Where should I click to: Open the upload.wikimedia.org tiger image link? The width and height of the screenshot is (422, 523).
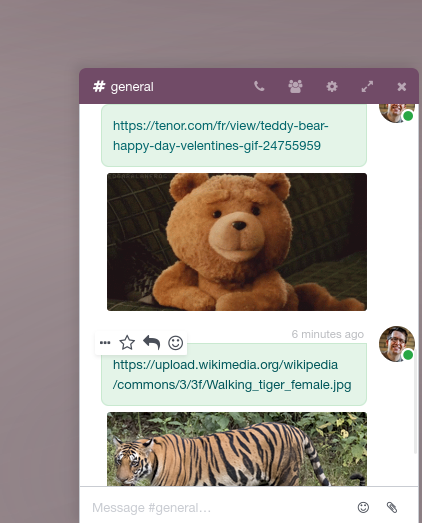tap(232, 375)
